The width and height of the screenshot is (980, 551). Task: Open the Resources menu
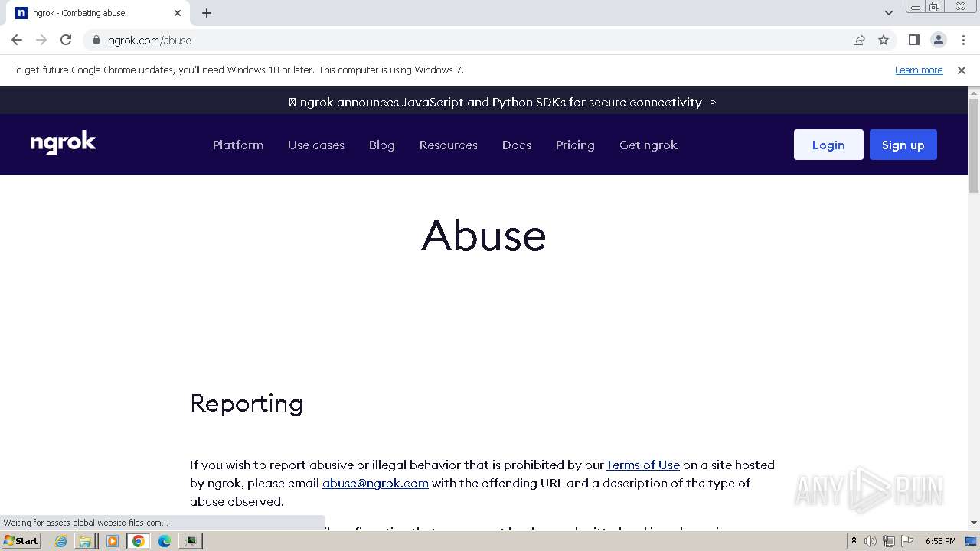pyautogui.click(x=449, y=145)
